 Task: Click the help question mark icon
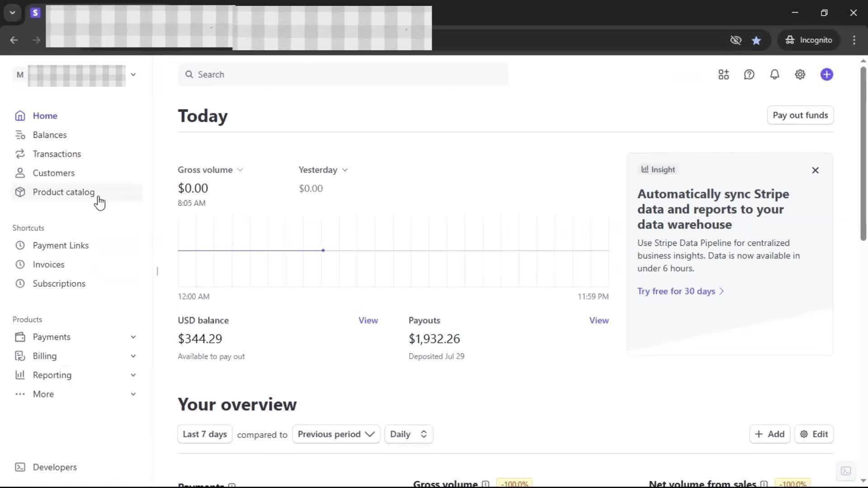click(x=749, y=75)
